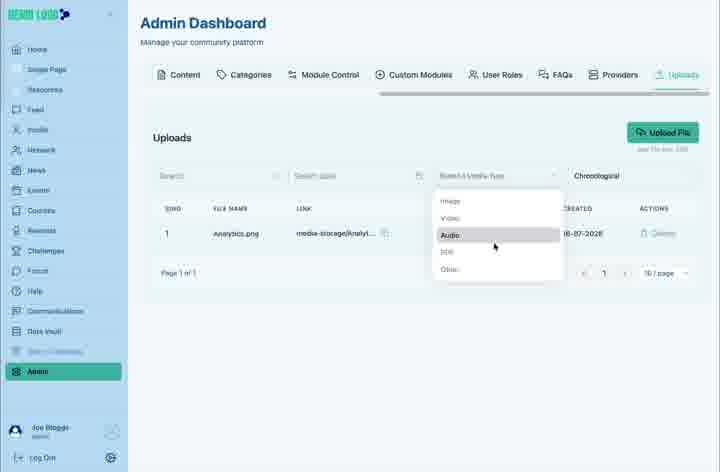Click the Upload File button
The image size is (720, 472).
663,133
